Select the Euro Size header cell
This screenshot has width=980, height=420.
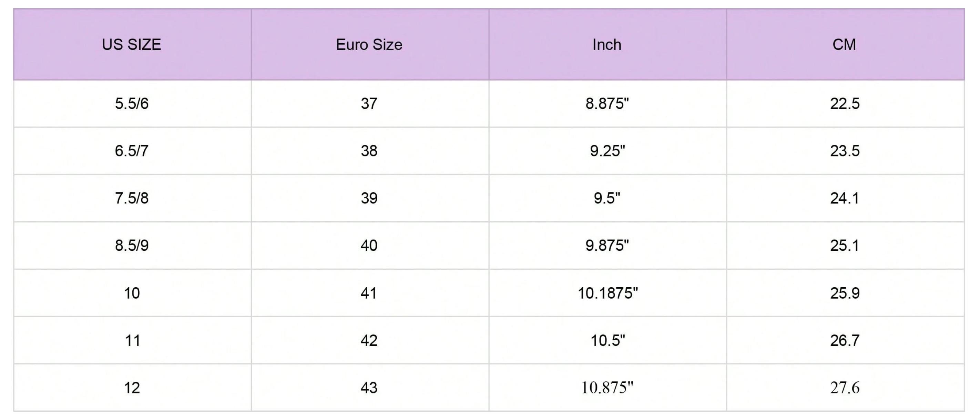369,44
